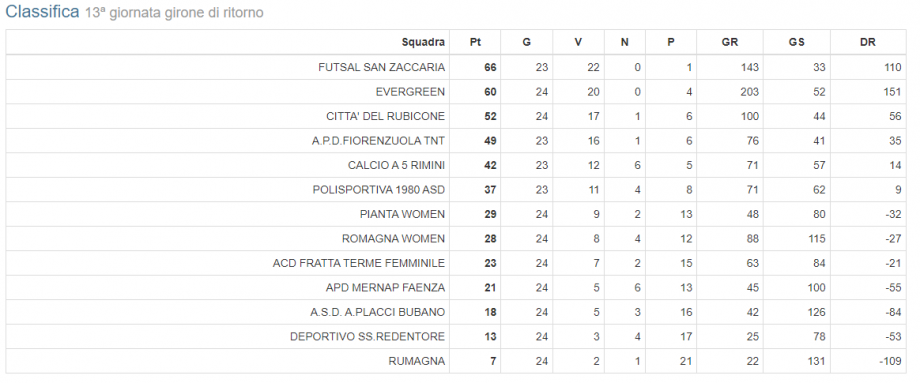Screen dimensions: 920x383
Task: Click EVERGREEN's 203 goals scored cell
Action: pyautogui.click(x=749, y=92)
